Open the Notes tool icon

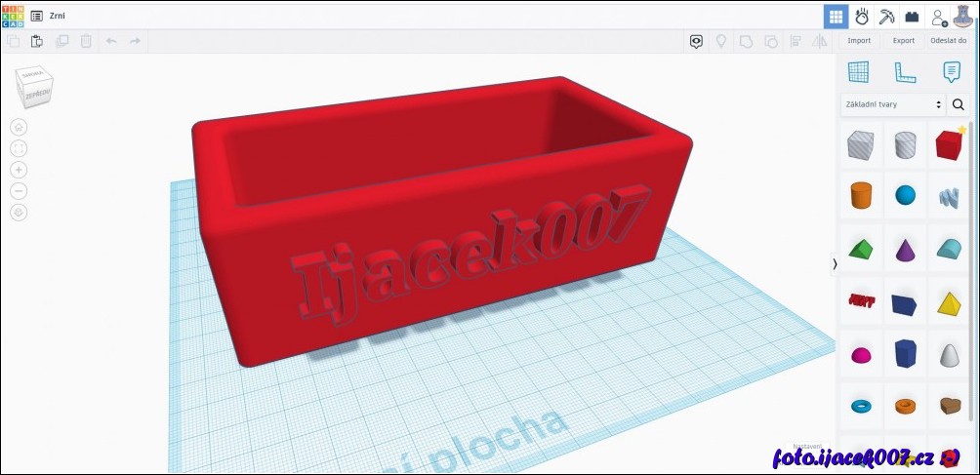[x=950, y=72]
